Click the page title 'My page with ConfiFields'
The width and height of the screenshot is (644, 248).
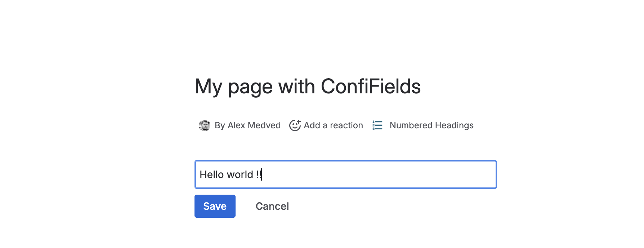tap(307, 87)
